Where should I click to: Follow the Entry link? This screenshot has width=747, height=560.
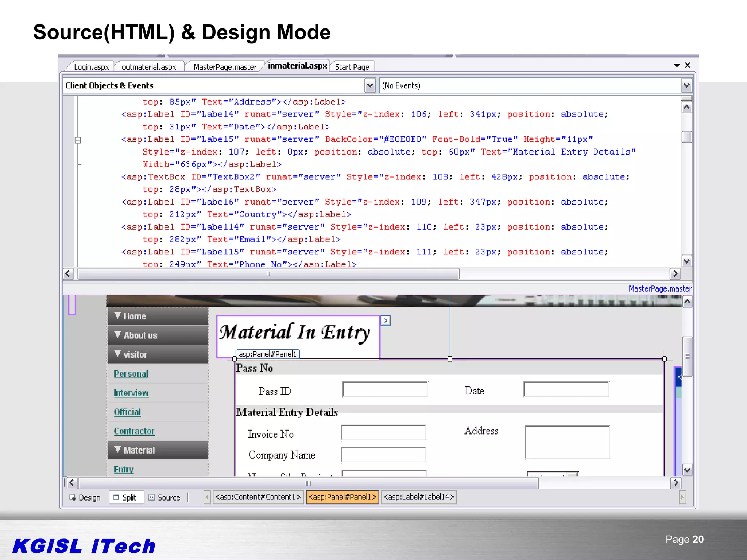(x=124, y=470)
